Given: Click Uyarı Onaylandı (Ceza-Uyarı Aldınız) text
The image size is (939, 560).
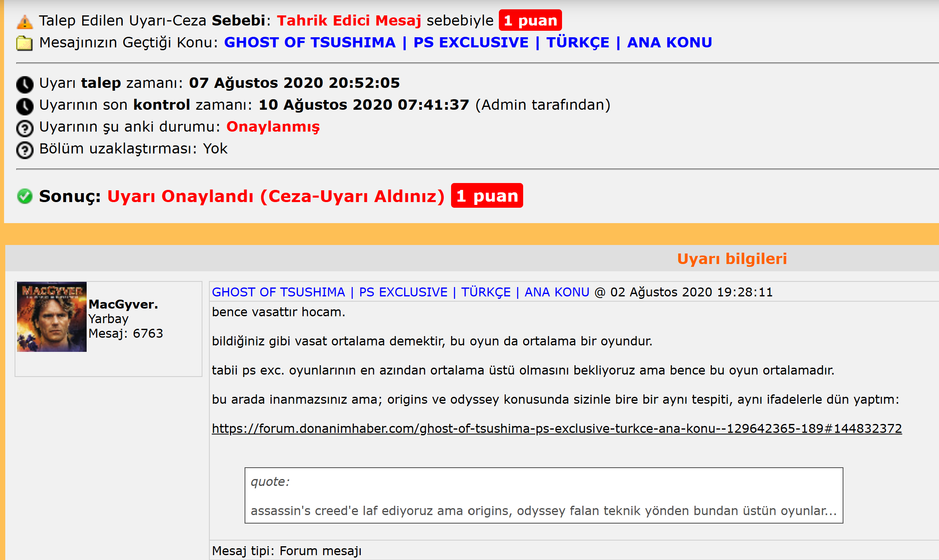Looking at the screenshot, I should tap(276, 196).
